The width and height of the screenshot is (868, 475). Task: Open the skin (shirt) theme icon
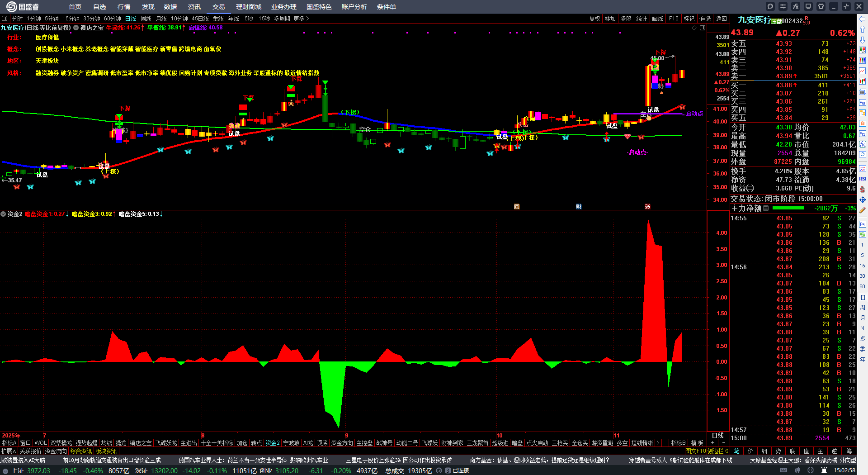(821, 6)
